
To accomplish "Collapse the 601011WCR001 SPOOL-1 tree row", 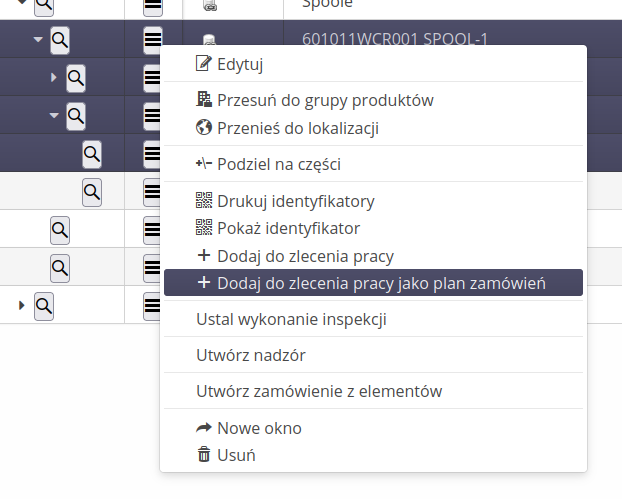I will (x=38, y=40).
